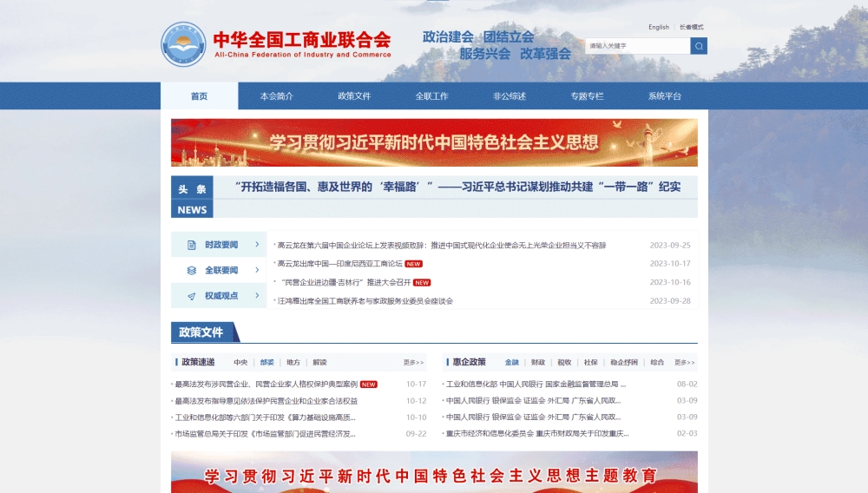This screenshot has height=493, width=868.
Task: Click the red 学习贯彻 top banner
Action: (x=434, y=142)
